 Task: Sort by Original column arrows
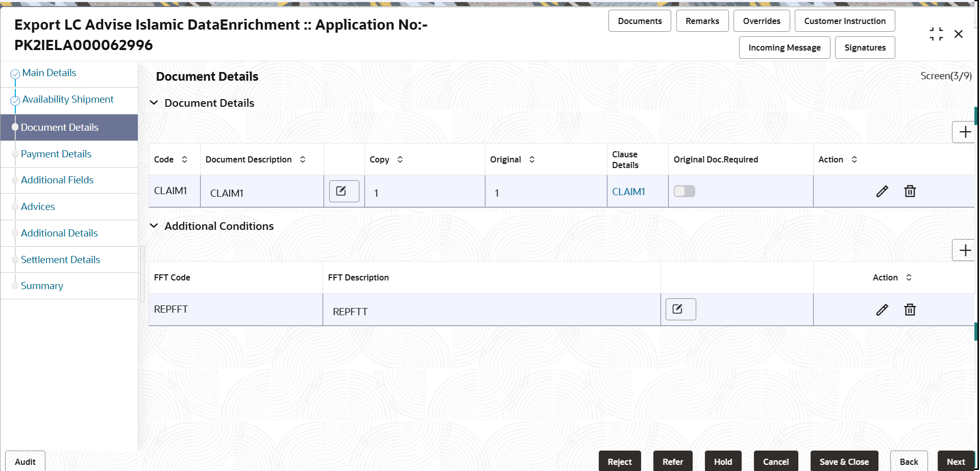click(532, 159)
